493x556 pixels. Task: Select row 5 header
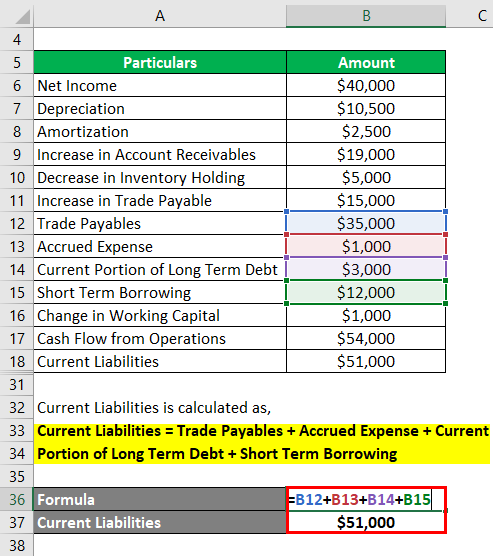click(17, 62)
